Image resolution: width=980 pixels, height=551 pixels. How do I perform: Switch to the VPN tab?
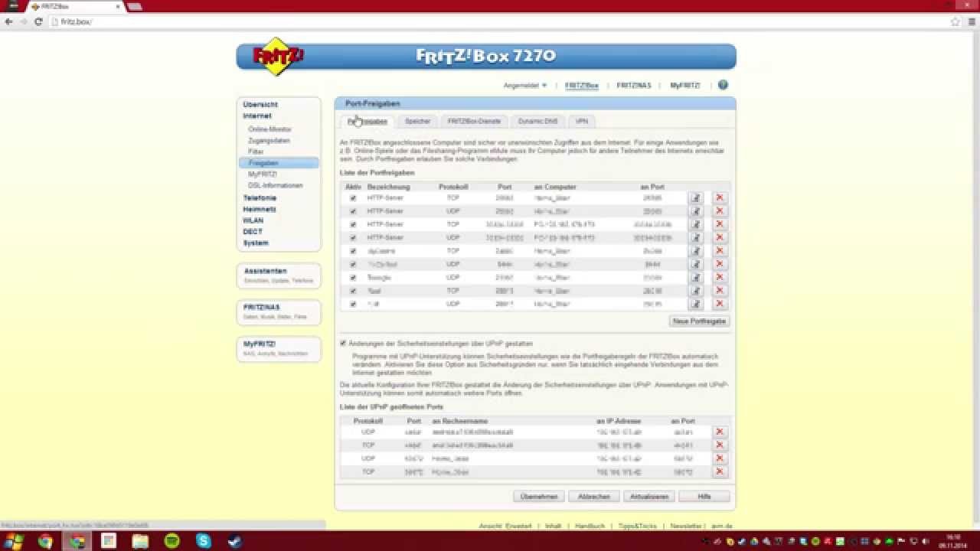pos(582,121)
